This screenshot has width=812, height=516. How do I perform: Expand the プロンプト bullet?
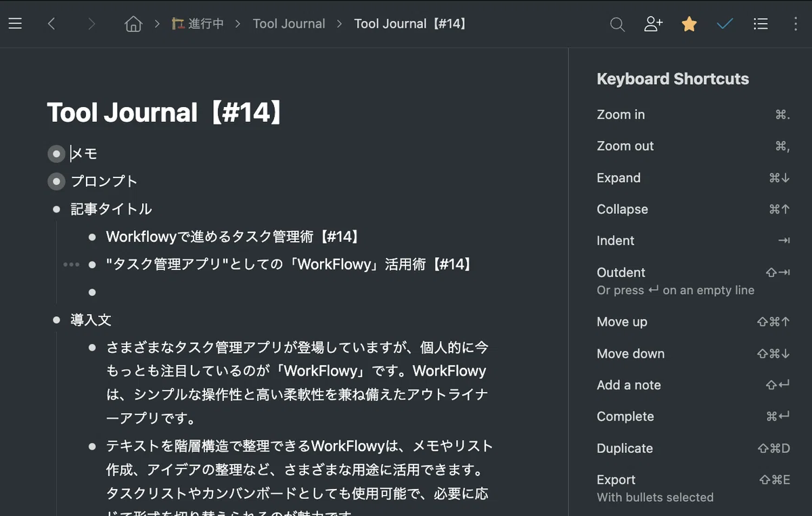(56, 181)
